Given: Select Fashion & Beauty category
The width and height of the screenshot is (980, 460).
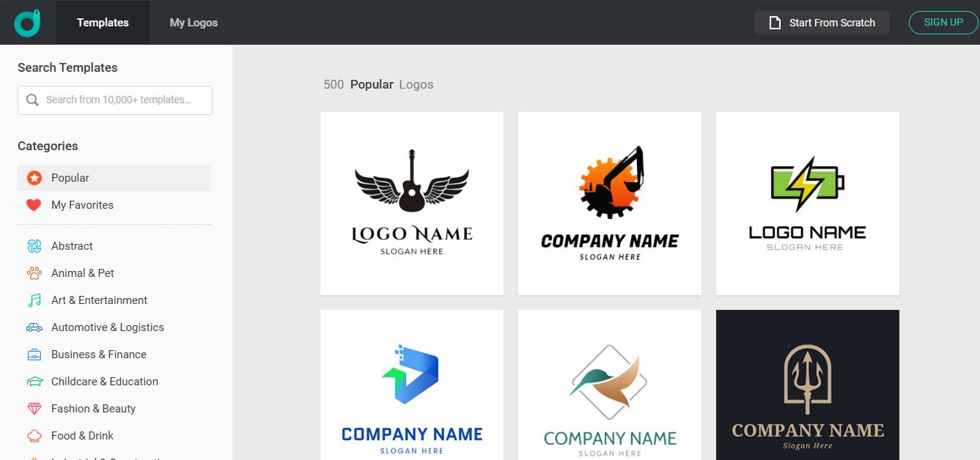Looking at the screenshot, I should 114,409.
